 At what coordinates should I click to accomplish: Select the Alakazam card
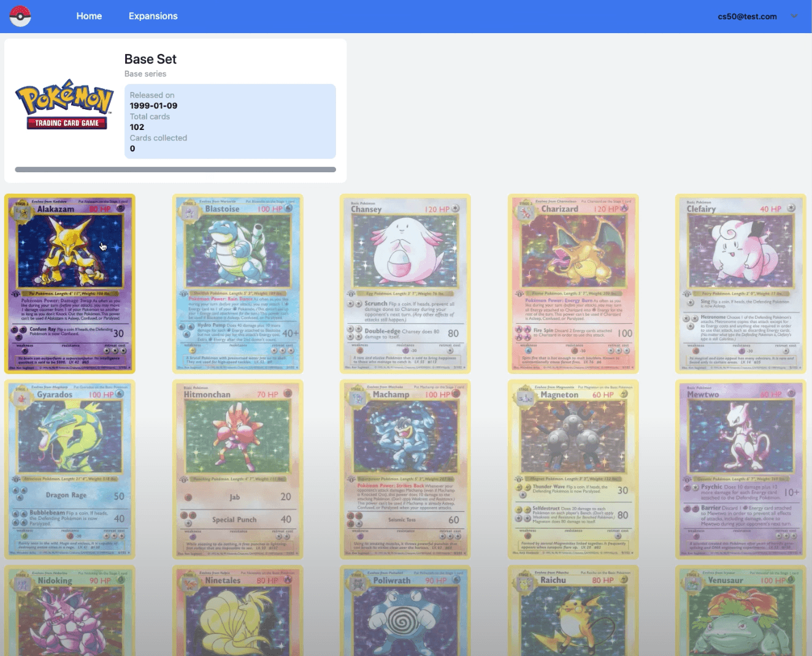70,284
